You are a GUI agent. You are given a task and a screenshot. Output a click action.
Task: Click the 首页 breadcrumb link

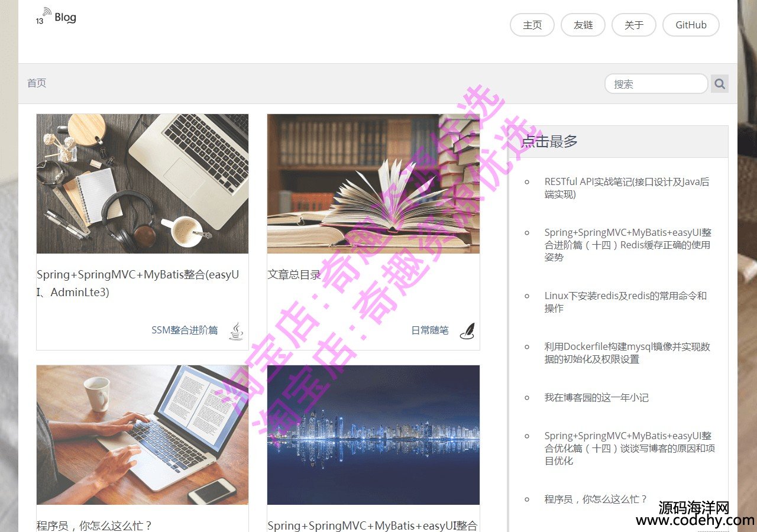click(x=37, y=83)
